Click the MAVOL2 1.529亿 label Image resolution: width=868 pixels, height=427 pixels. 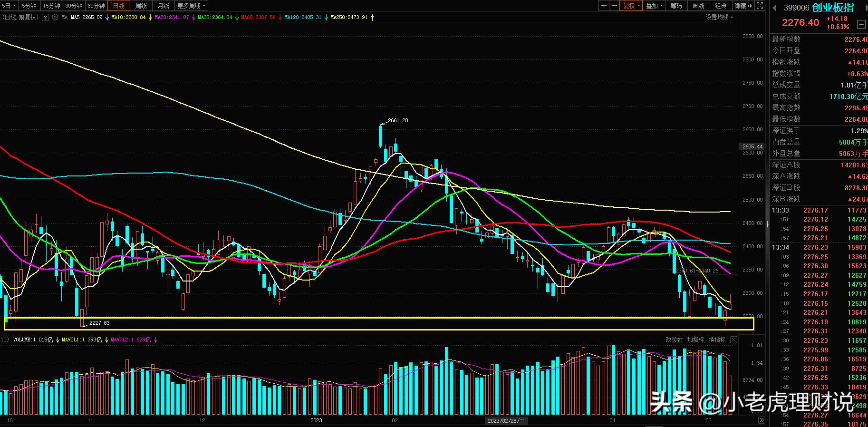[x=131, y=340]
